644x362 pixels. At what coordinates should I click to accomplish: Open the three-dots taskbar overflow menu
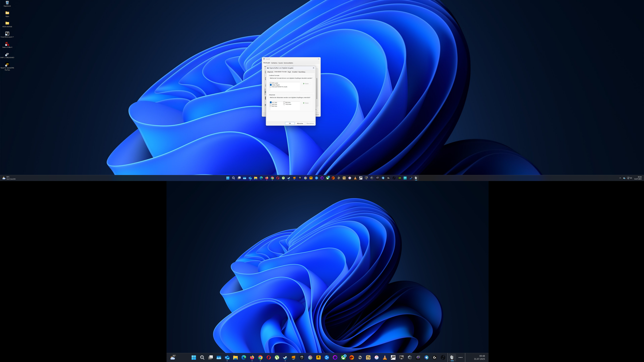(x=460, y=357)
